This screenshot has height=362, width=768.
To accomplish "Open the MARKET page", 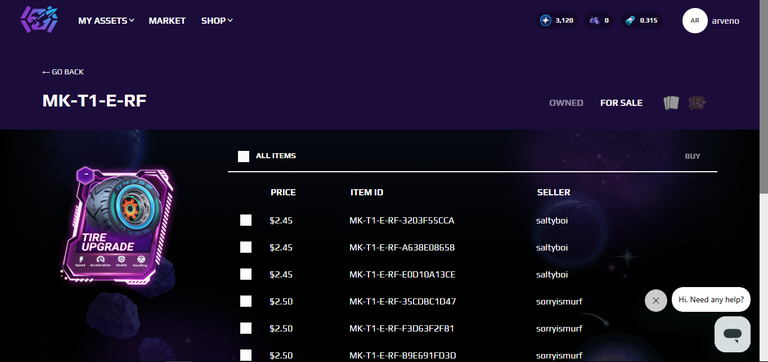I will [167, 21].
